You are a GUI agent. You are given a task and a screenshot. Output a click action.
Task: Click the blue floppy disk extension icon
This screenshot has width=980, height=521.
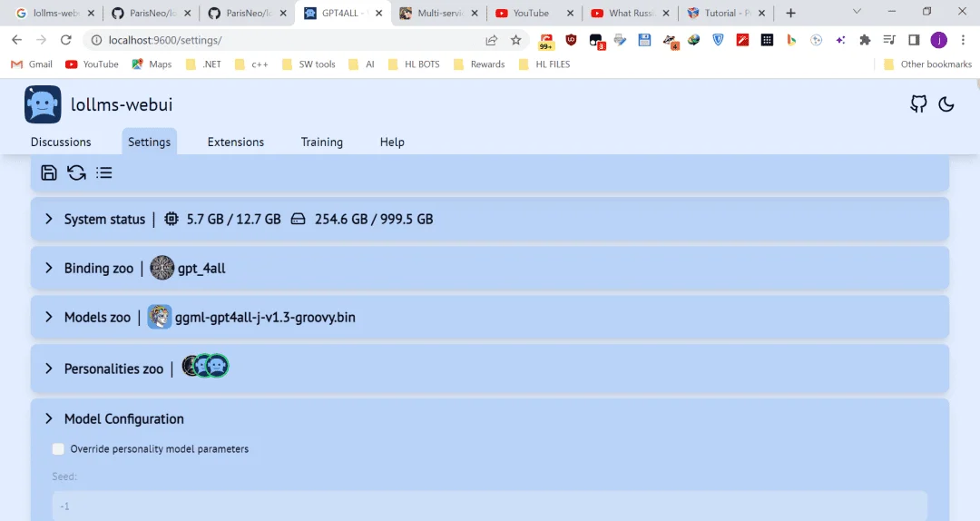[x=644, y=40]
